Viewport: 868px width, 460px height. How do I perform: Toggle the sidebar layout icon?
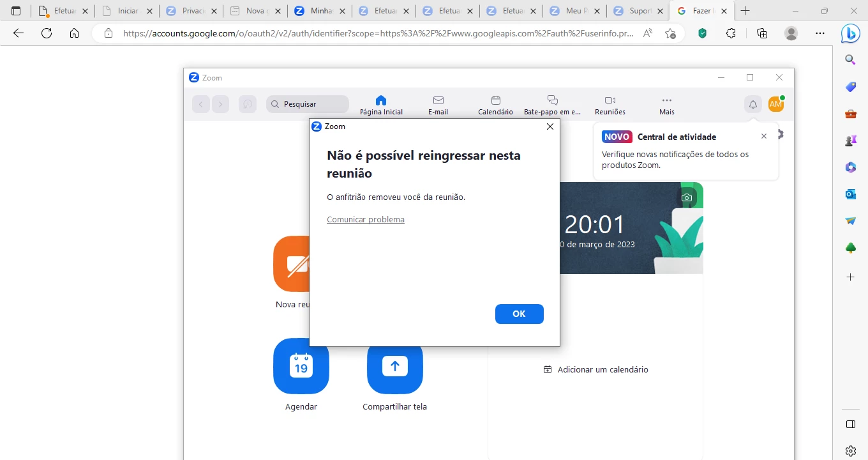(850, 424)
